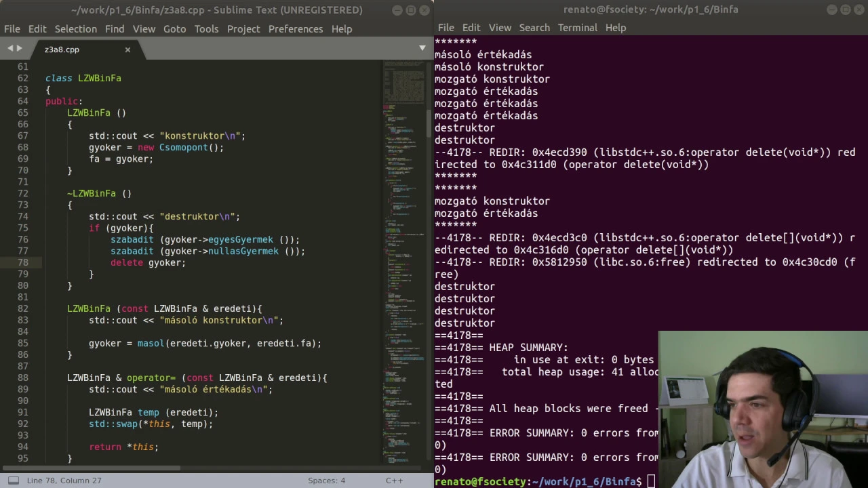This screenshot has height=488, width=868.
Task: Open Sublime Text View menu
Action: point(144,29)
